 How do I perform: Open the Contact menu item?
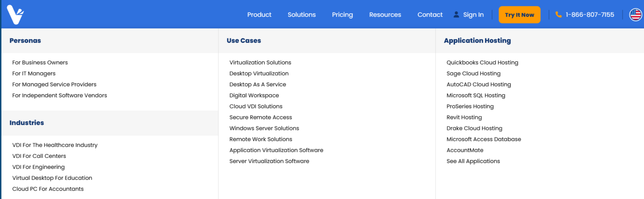click(430, 15)
